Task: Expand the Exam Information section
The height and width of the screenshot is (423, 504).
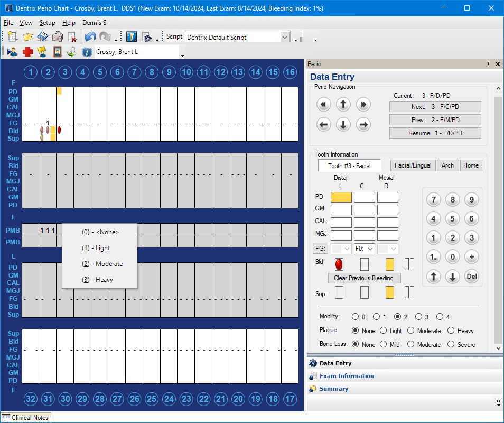Action: (x=346, y=376)
